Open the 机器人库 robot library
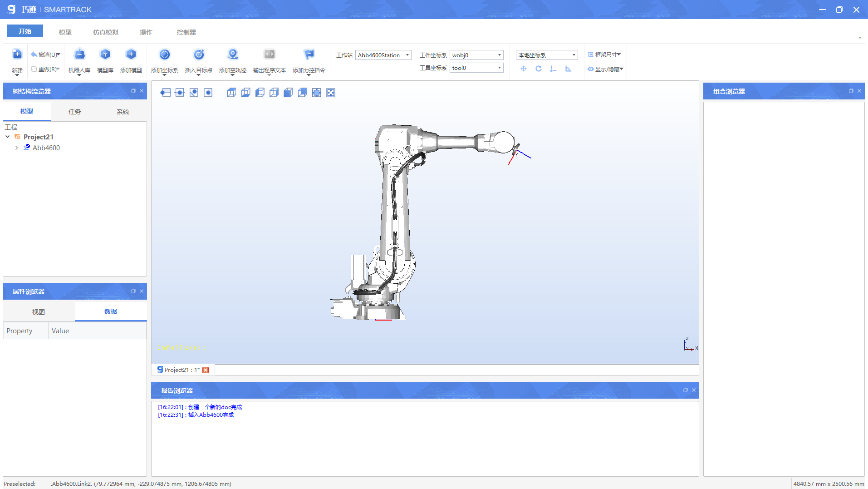The width and height of the screenshot is (868, 489). [79, 54]
